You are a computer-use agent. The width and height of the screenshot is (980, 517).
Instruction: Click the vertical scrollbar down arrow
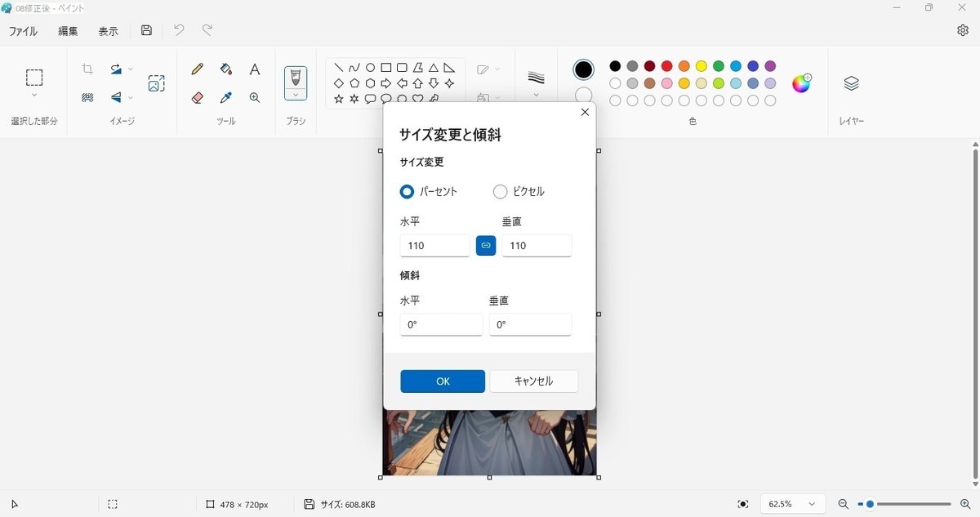click(x=975, y=484)
